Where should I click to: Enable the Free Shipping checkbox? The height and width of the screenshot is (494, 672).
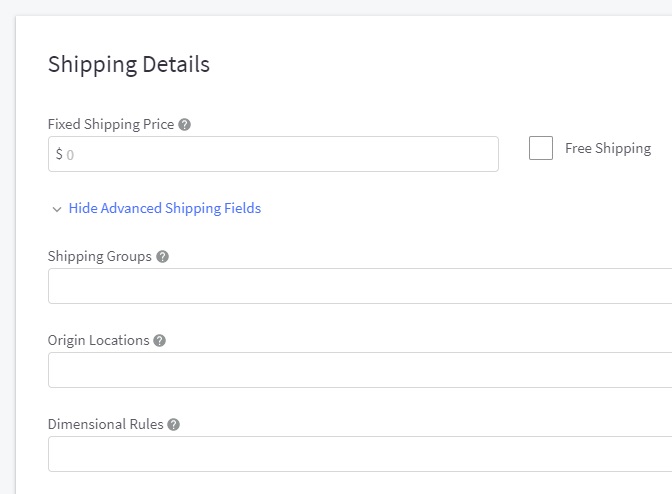541,148
